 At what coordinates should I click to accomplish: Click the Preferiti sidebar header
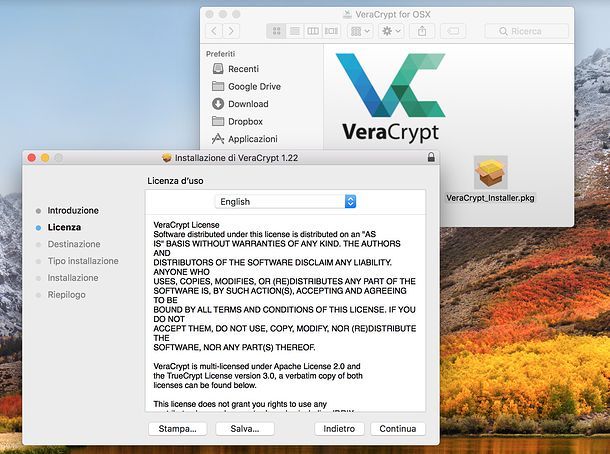pyautogui.click(x=221, y=54)
